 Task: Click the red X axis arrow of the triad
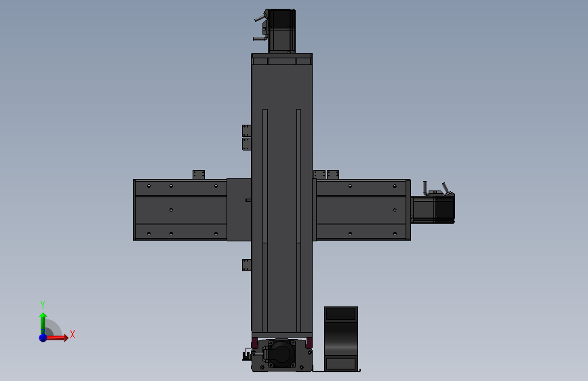57,338
